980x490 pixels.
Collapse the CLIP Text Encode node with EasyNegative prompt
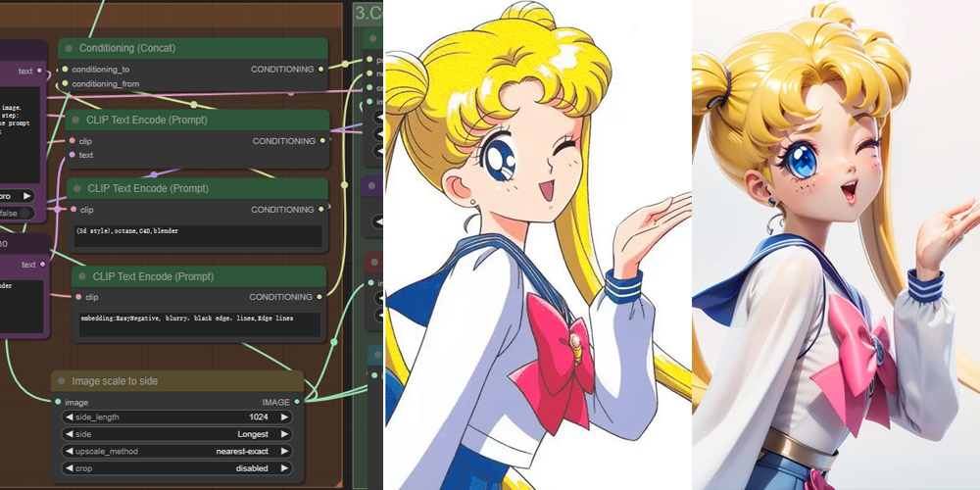click(x=82, y=276)
